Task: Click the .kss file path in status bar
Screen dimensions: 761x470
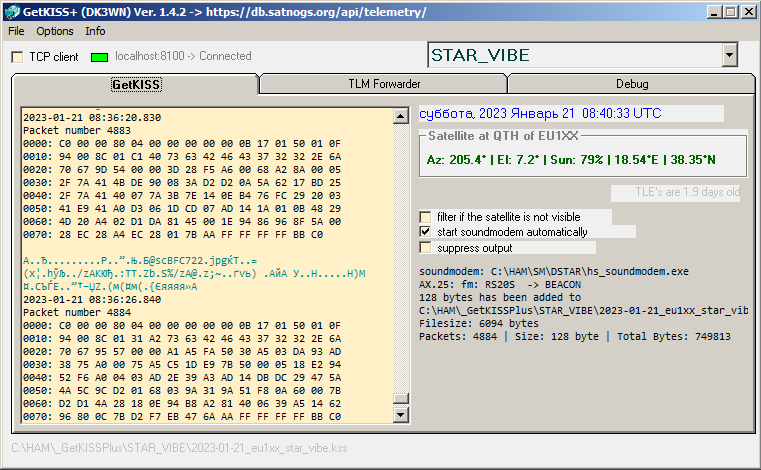Action: pyautogui.click(x=179, y=448)
